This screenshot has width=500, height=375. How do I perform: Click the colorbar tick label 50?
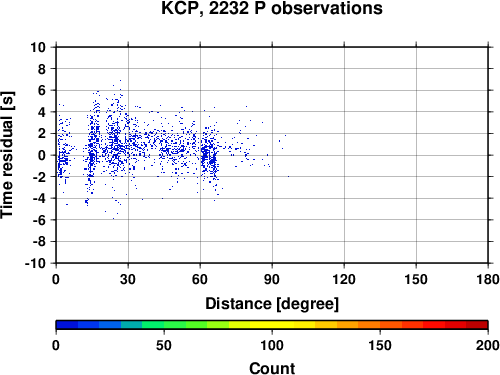coord(164,345)
